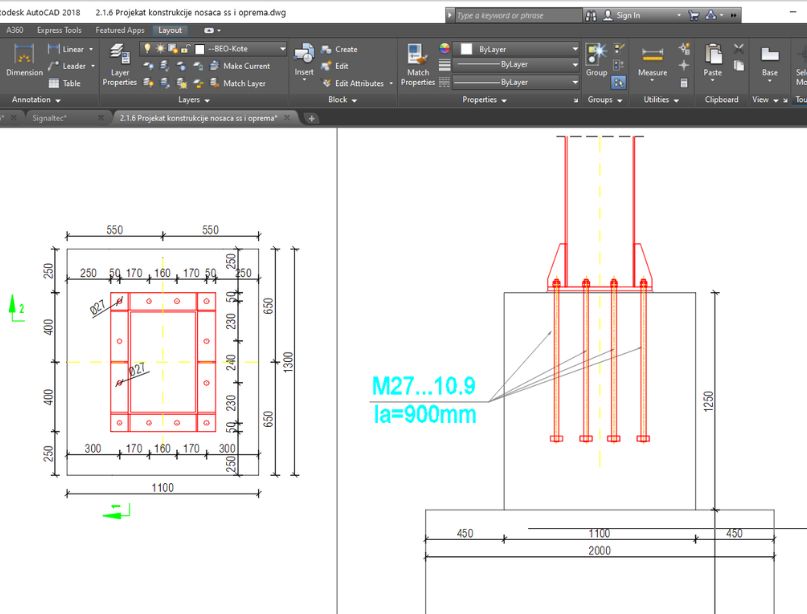Toggle layer freeze sun icon
This screenshot has width=807, height=614.
pos(159,48)
